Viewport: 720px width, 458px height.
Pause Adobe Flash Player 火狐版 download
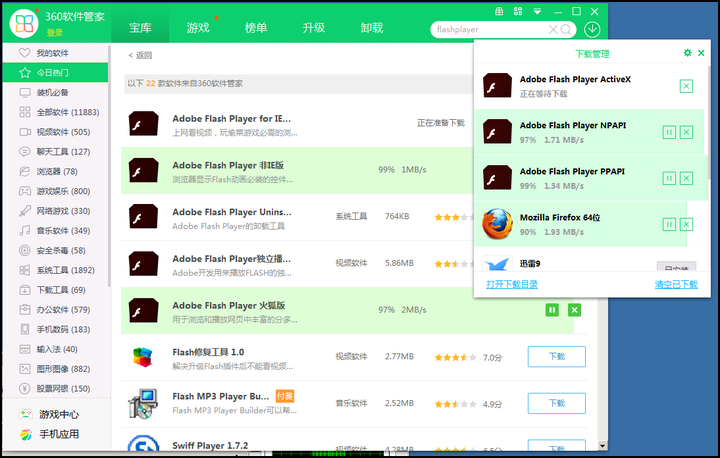[552, 310]
